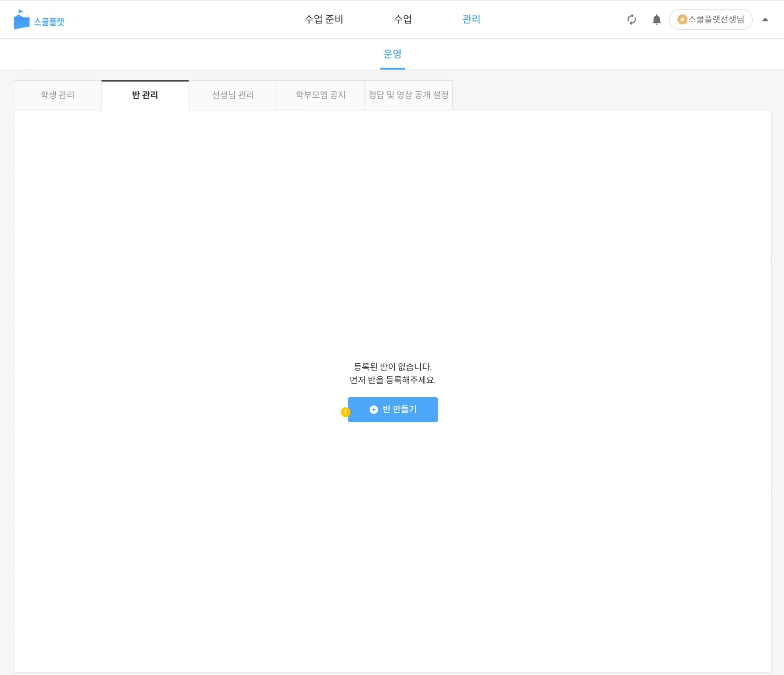
Task: Collapse the header with the up arrow
Action: pos(765,20)
